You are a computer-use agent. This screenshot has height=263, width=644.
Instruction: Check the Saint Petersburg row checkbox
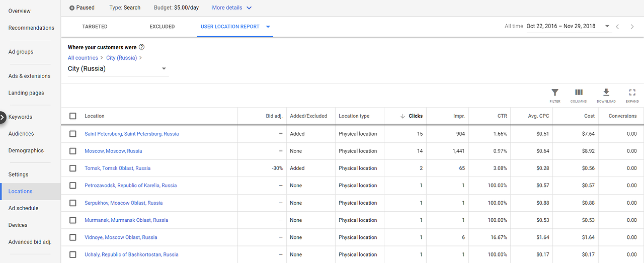pos(73,134)
